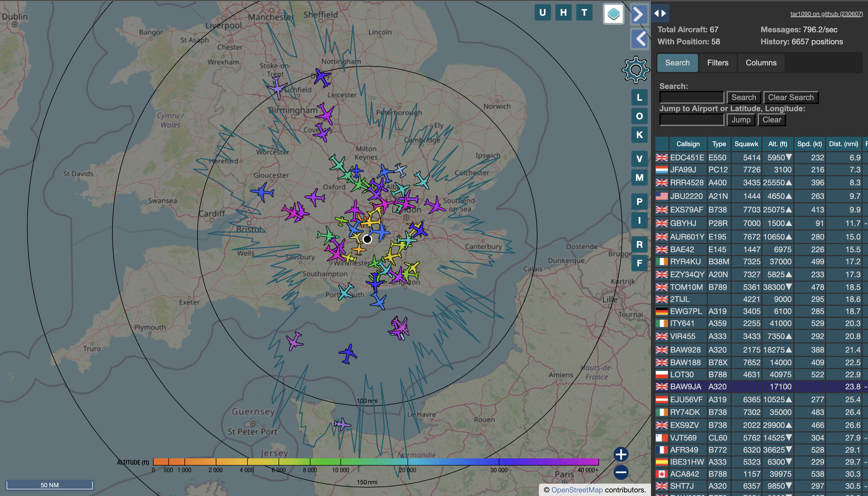Zoom out with the minus button
Screen dimensions: 868x496
[621, 472]
